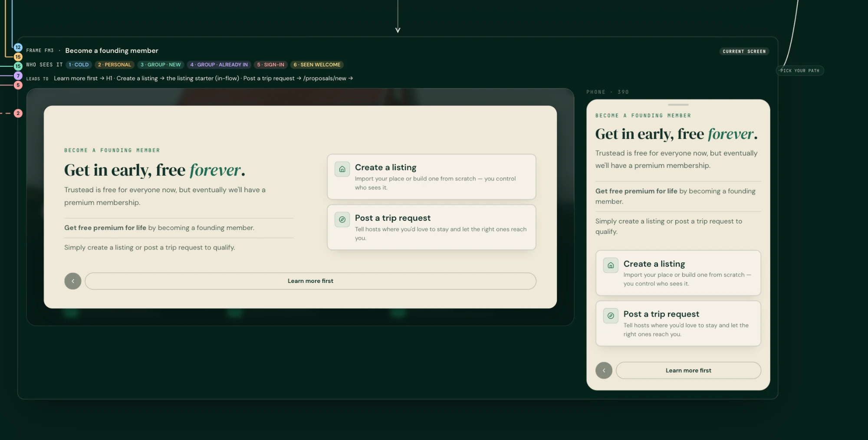
Task: Click the house icon on phone Create a listing card
Action: [x=611, y=265]
